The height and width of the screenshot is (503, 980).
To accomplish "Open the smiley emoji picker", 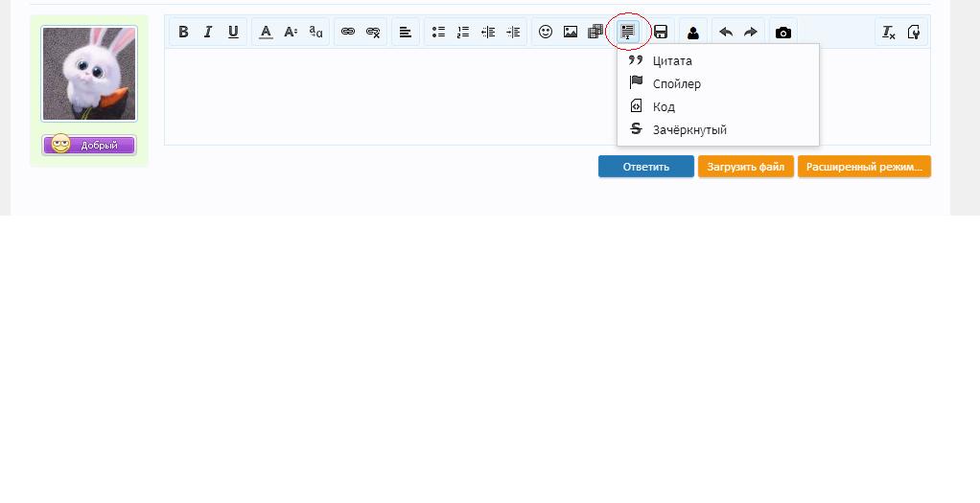I will [x=546, y=32].
